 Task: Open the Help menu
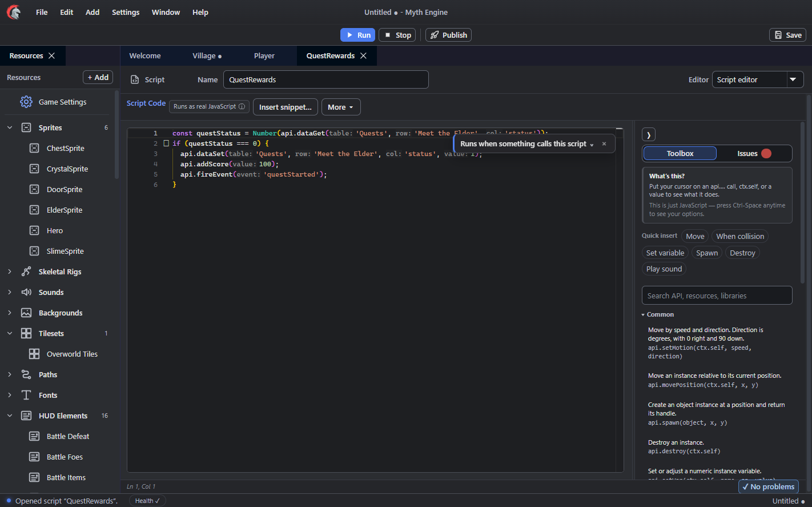[200, 12]
